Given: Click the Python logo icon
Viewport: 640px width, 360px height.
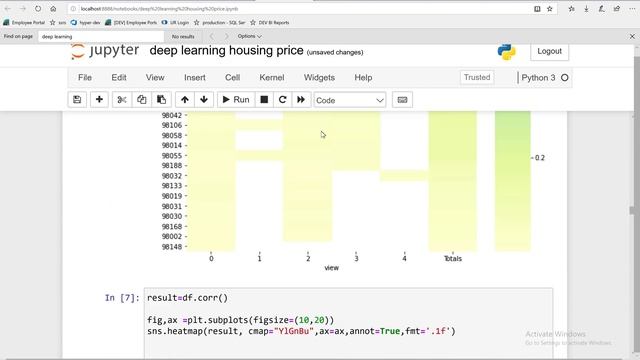Looking at the screenshot, I should pyautogui.click(x=507, y=51).
